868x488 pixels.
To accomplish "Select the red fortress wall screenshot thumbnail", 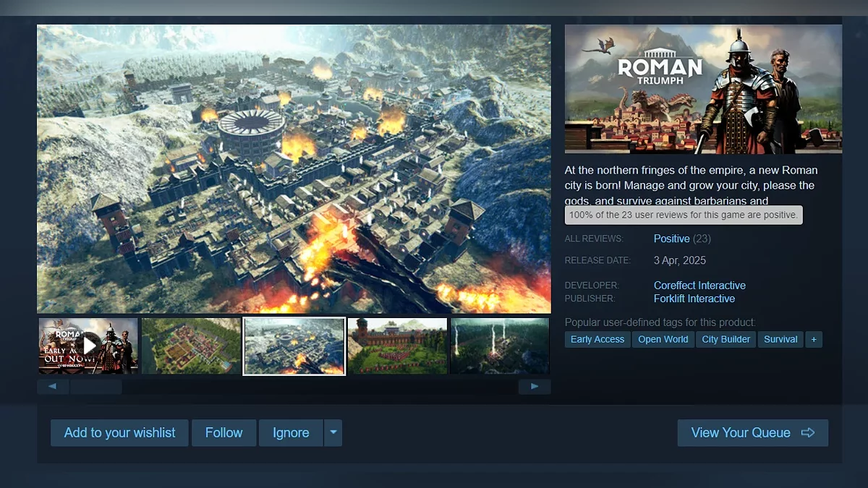I will coord(397,346).
